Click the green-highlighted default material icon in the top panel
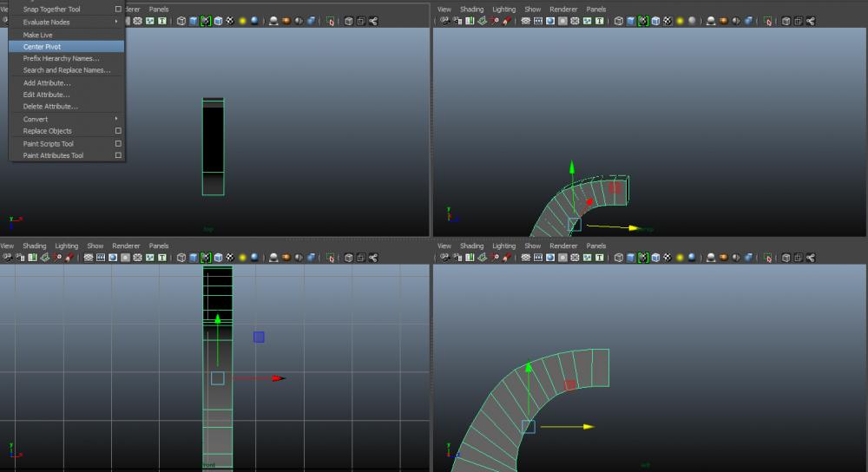Screen dimensions: 868x472 [x=206, y=21]
